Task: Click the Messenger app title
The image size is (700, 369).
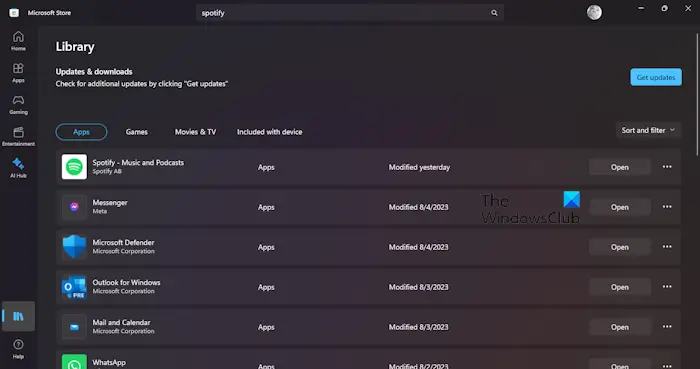Action: coord(110,203)
